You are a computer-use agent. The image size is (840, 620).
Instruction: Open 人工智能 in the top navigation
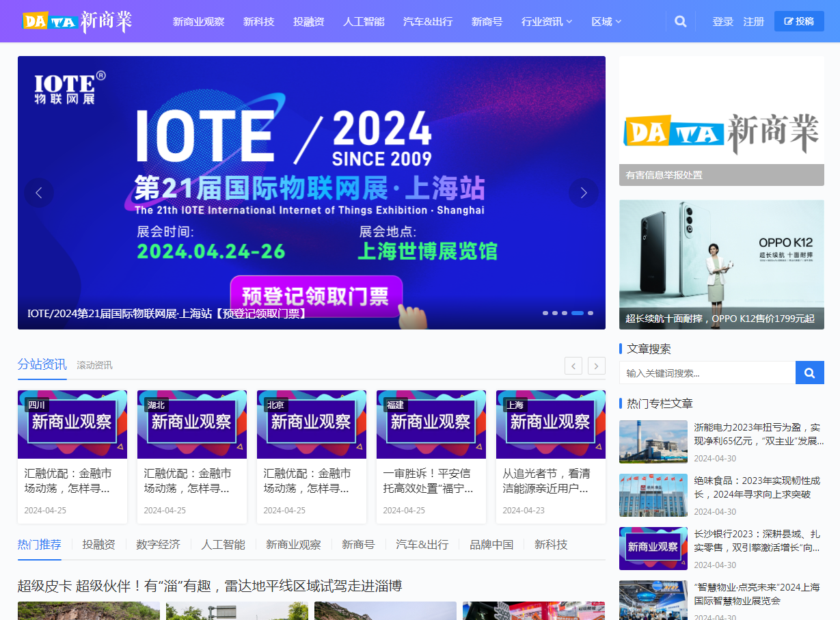(364, 21)
